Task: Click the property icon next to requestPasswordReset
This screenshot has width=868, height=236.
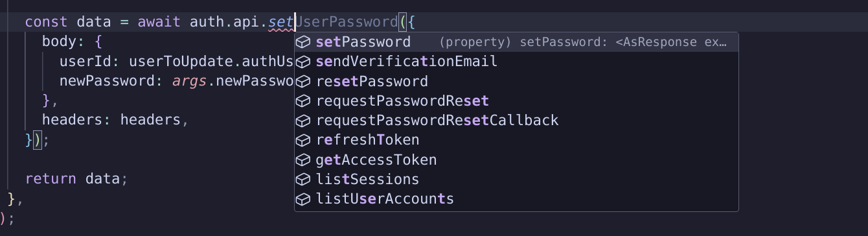Action: (304, 101)
